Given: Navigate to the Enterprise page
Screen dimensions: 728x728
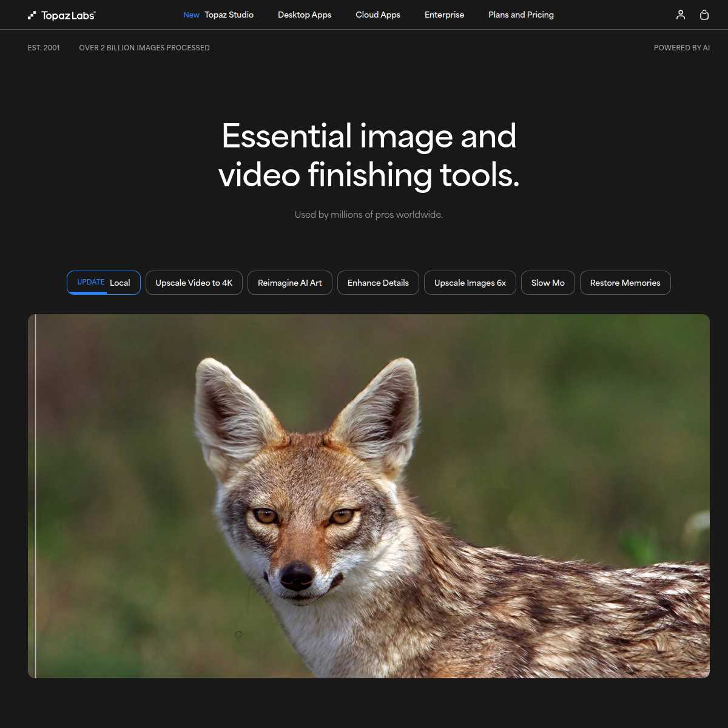Looking at the screenshot, I should (444, 15).
